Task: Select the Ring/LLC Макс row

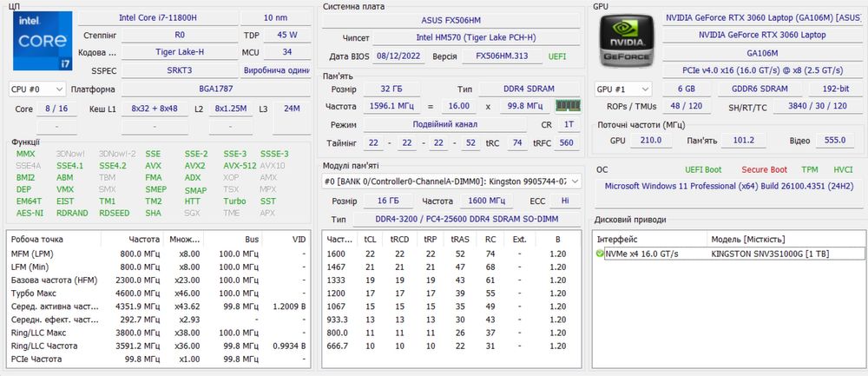Action: (159, 333)
